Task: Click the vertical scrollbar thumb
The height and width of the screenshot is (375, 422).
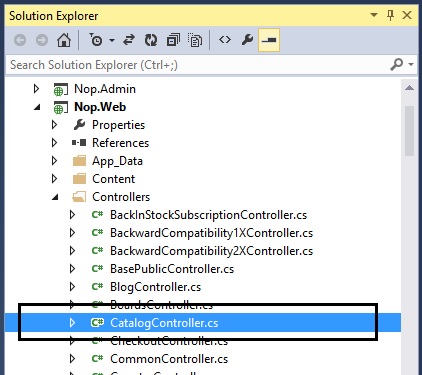Action: 409,131
